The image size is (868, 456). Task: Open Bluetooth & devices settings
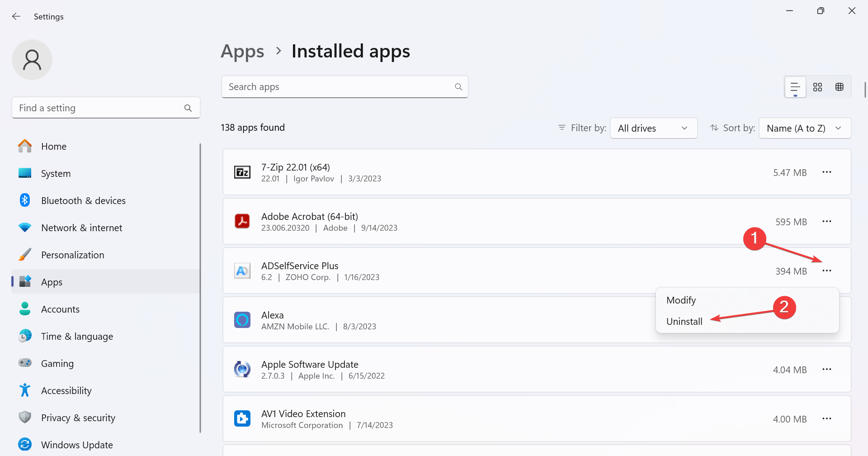pyautogui.click(x=105, y=200)
